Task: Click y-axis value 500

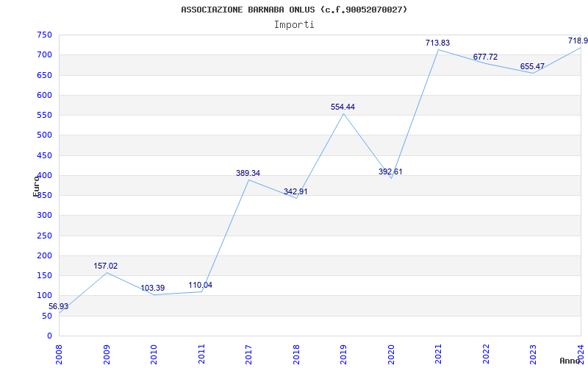Action: pyautogui.click(x=44, y=135)
